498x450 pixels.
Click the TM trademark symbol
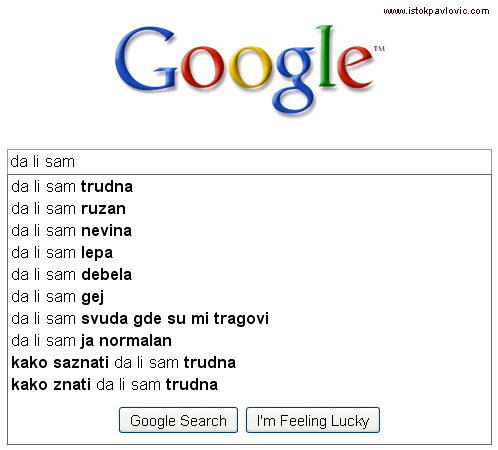tap(379, 49)
